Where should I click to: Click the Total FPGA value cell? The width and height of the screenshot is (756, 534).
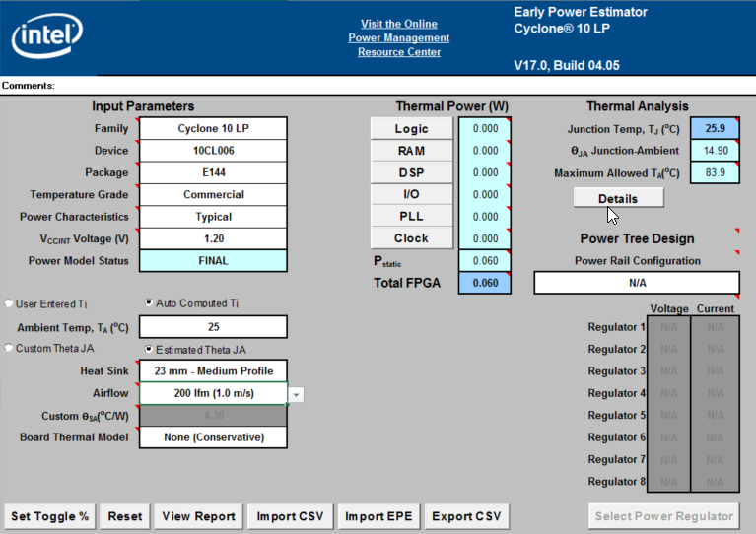[485, 283]
